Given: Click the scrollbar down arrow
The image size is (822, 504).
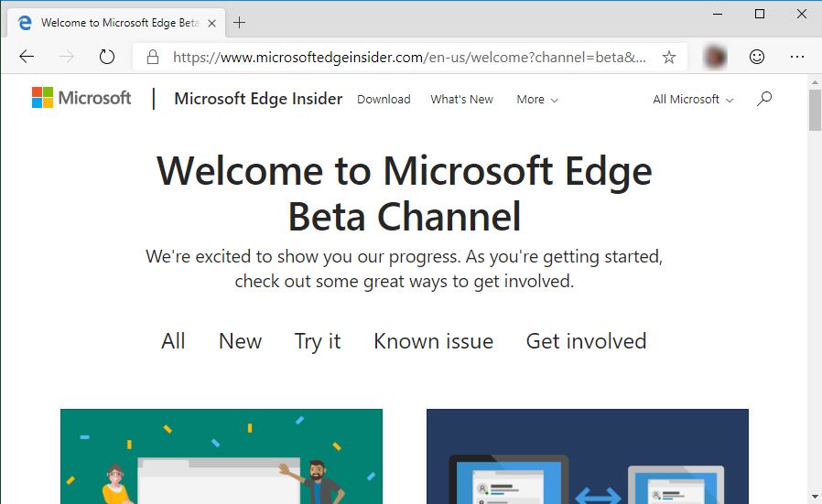Looking at the screenshot, I should pos(815,496).
